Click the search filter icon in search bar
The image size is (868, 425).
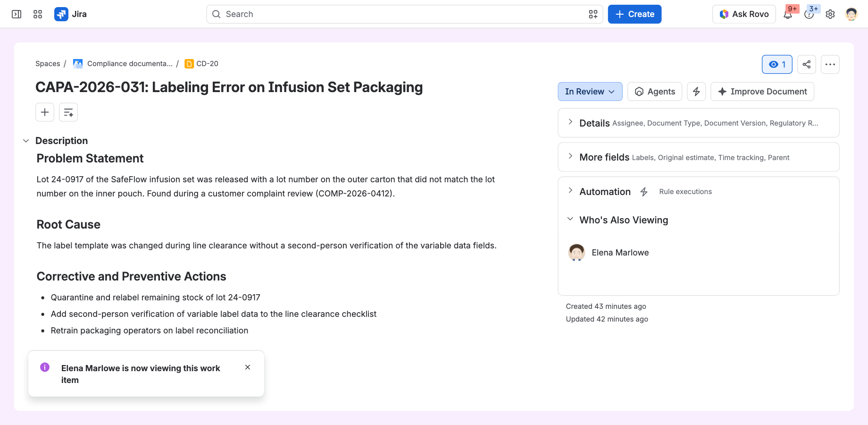(593, 14)
